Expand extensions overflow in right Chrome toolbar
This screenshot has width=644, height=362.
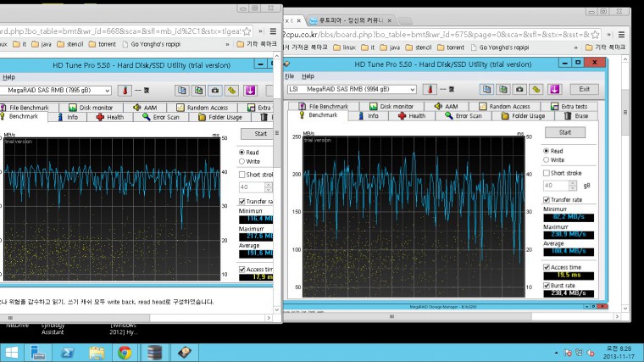[x=609, y=35]
